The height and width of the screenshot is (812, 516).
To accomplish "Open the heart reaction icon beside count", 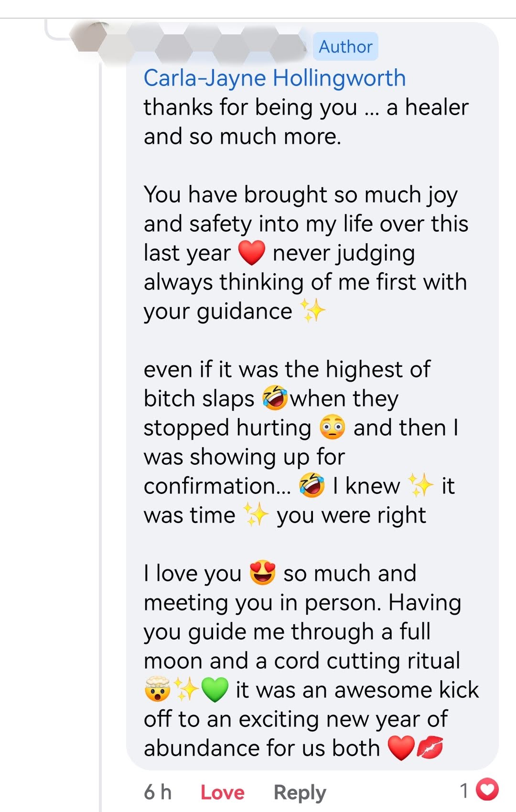I will click(x=488, y=790).
